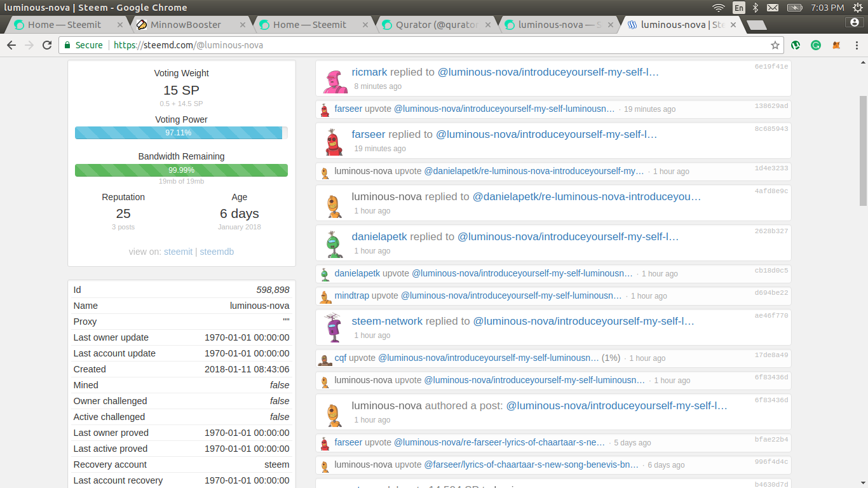Open the post link after authored a post
Image resolution: width=868 pixels, height=488 pixels.
point(616,405)
